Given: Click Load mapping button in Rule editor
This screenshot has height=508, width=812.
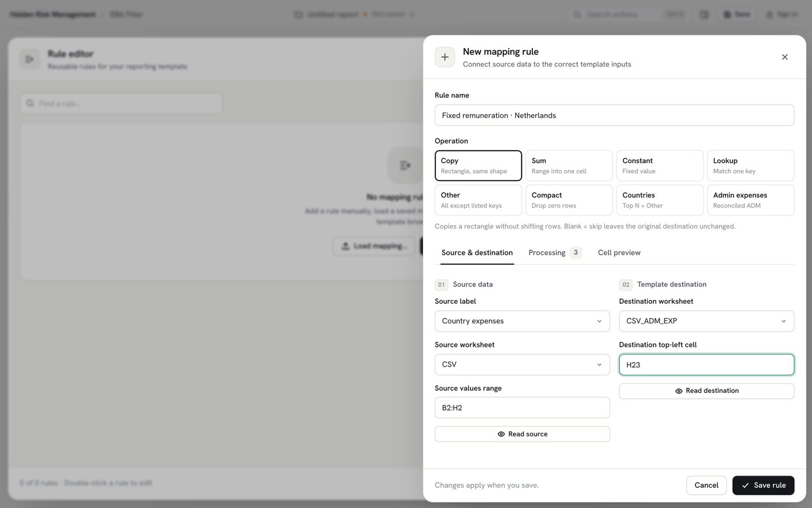Looking at the screenshot, I should pos(375,246).
